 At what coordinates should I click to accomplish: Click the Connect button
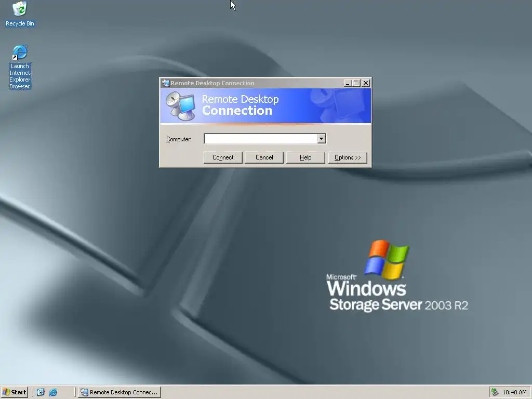[223, 157]
